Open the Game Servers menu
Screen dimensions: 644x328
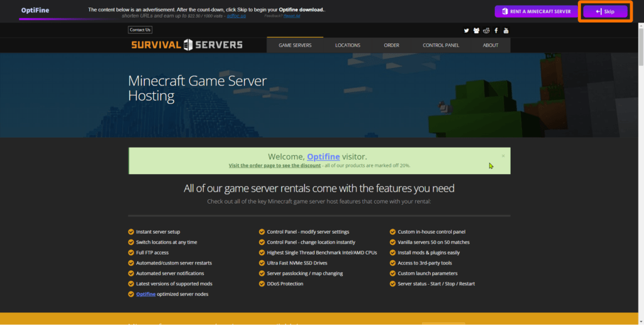295,45
